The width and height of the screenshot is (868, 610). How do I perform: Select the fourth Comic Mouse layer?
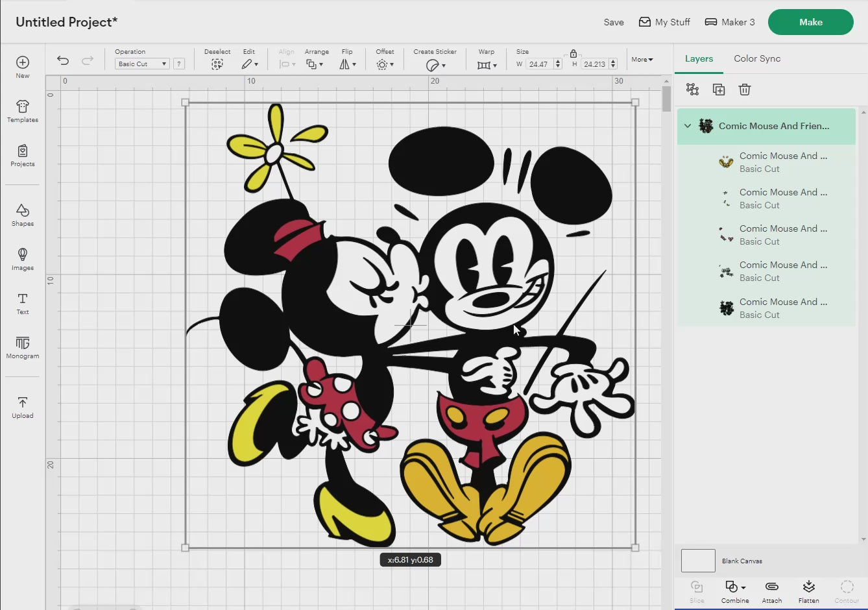(767, 271)
